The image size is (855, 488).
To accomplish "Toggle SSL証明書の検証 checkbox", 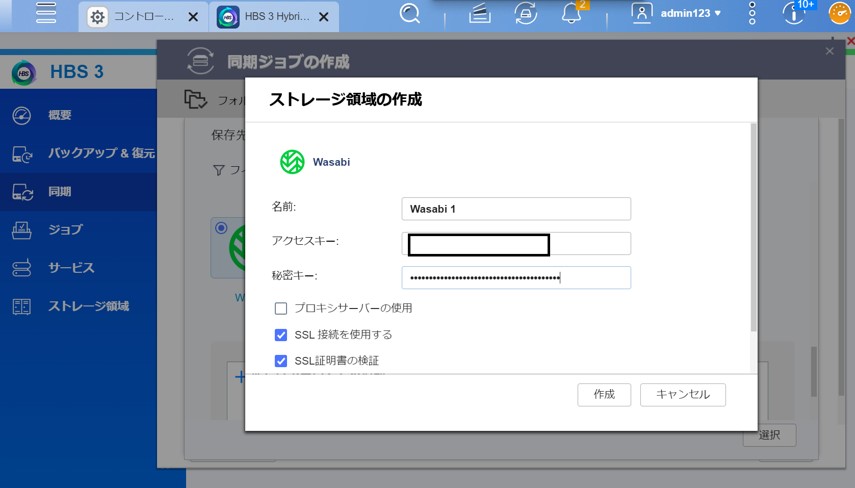I will [281, 360].
